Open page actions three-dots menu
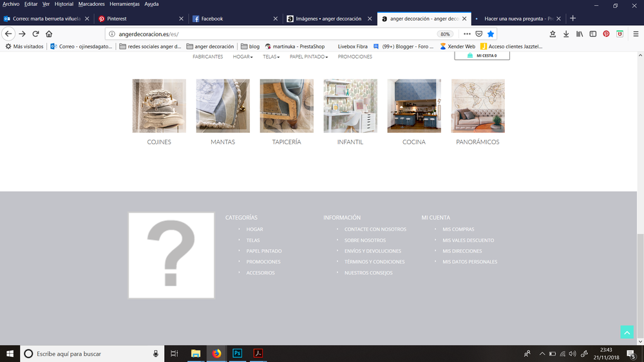 pos(467,34)
